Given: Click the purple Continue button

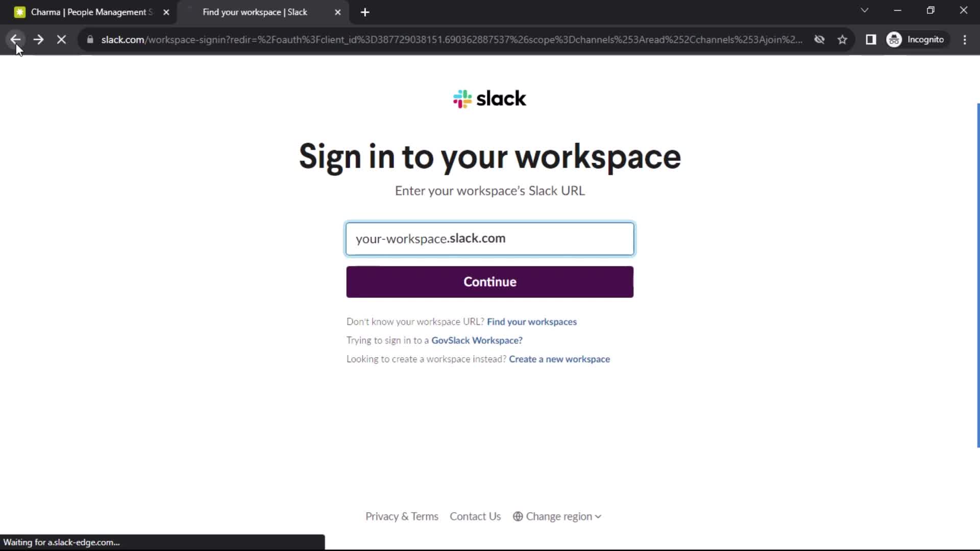Looking at the screenshot, I should (490, 282).
